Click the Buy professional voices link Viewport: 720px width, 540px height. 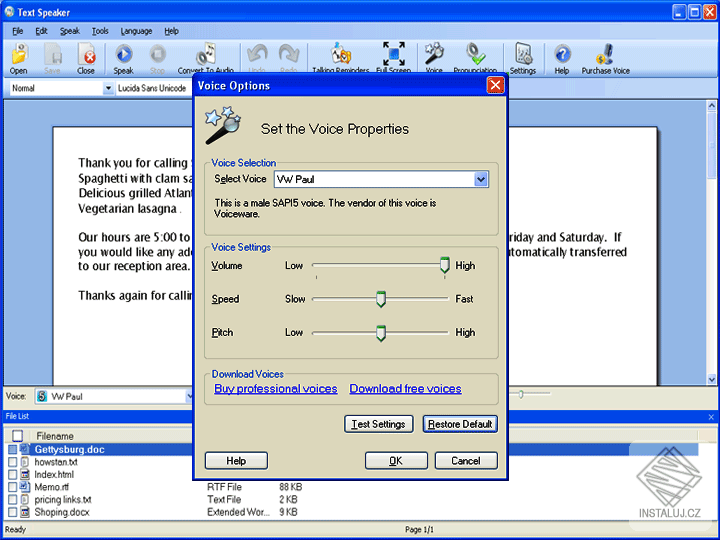[276, 388]
